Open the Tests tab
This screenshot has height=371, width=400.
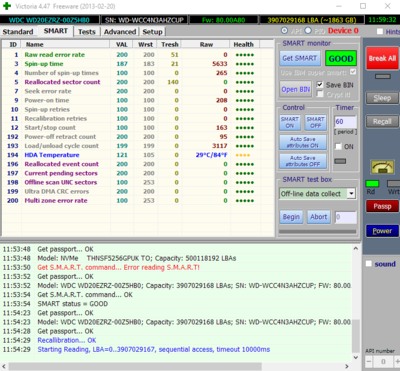87,32
